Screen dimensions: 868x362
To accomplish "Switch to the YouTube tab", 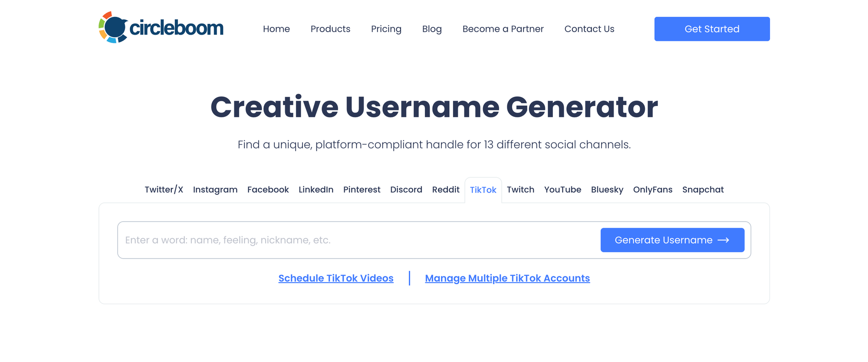I will [x=563, y=190].
